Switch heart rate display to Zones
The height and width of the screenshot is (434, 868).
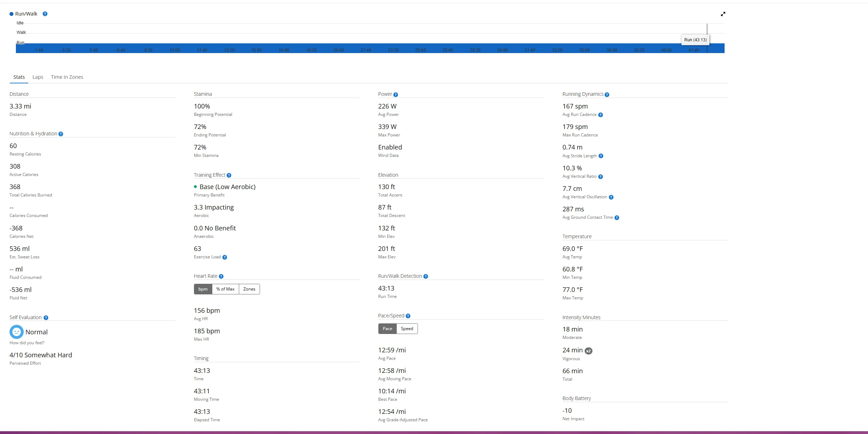coord(249,289)
